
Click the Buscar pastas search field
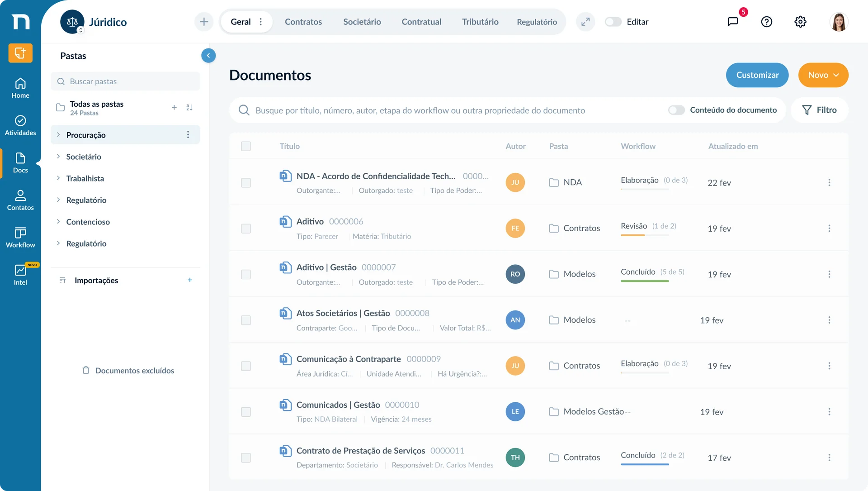(125, 81)
